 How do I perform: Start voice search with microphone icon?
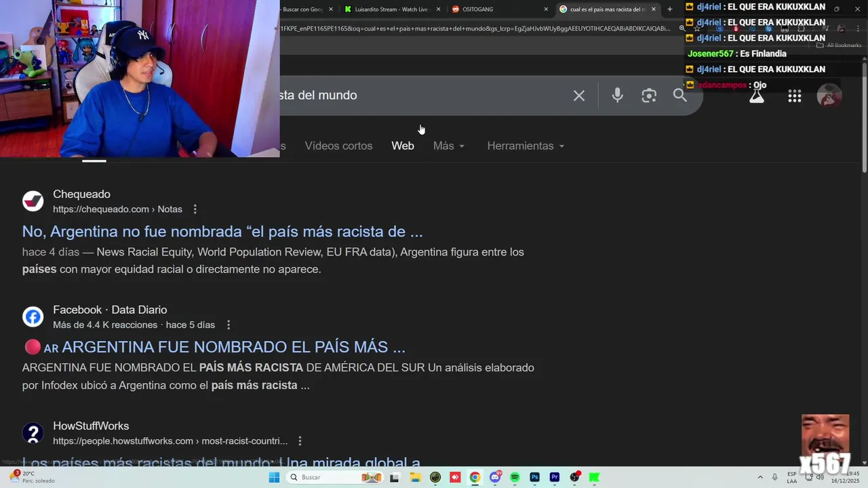coord(617,96)
